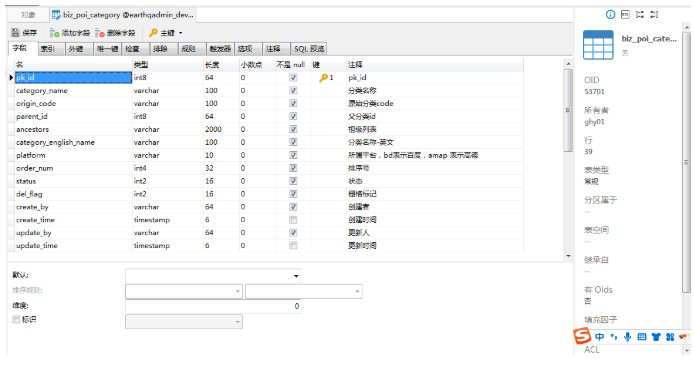Enable not-null checkbox for update_time
Screen dimensions: 694x383
293,245
